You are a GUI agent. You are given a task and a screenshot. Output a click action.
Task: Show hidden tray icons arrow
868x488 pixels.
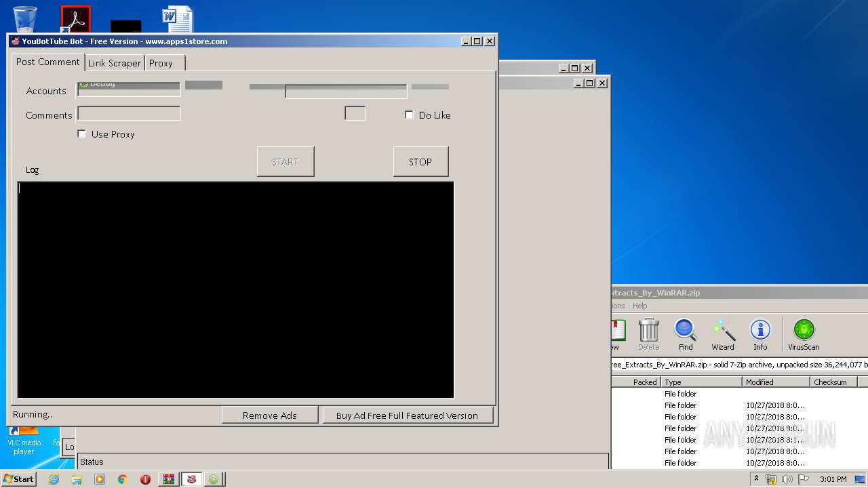coord(756,479)
